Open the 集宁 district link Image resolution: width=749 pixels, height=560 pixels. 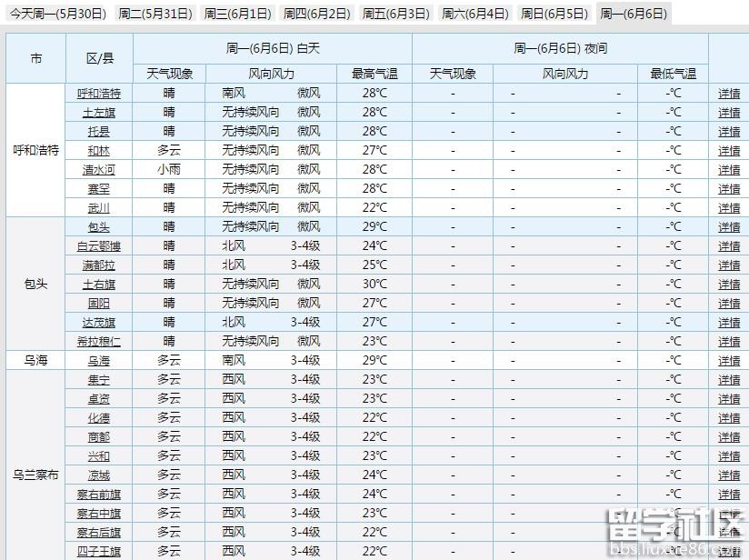click(x=99, y=380)
